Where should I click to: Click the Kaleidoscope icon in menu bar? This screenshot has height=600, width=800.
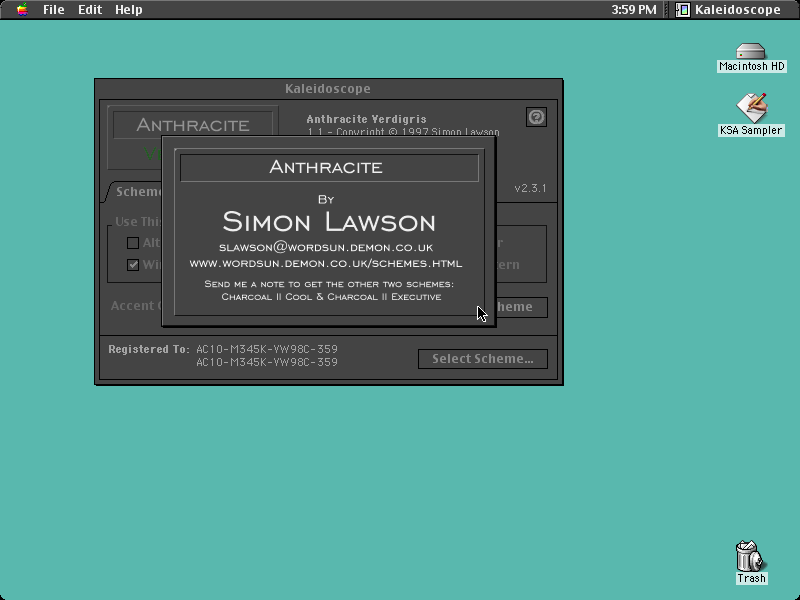coord(683,10)
